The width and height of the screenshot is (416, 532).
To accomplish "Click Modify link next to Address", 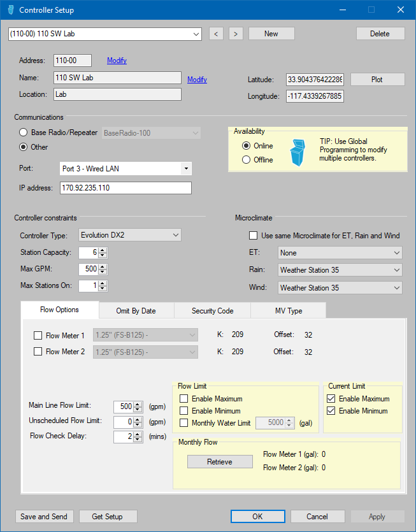I will click(117, 61).
